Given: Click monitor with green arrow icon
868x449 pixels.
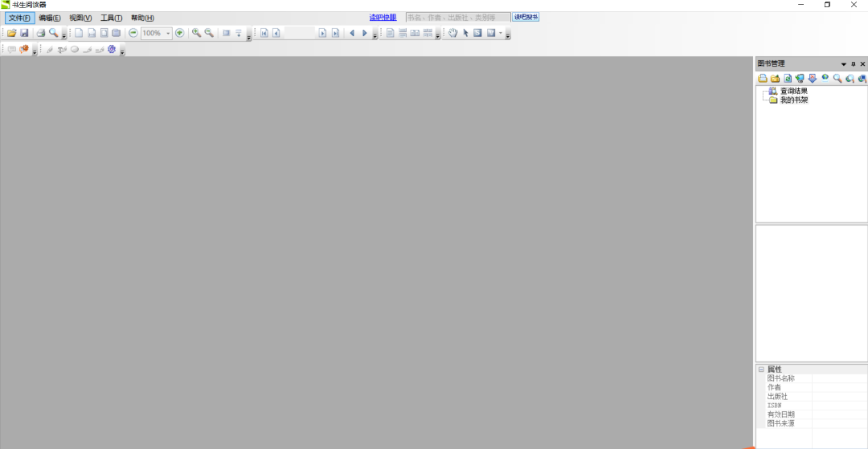Looking at the screenshot, I should pos(800,79).
